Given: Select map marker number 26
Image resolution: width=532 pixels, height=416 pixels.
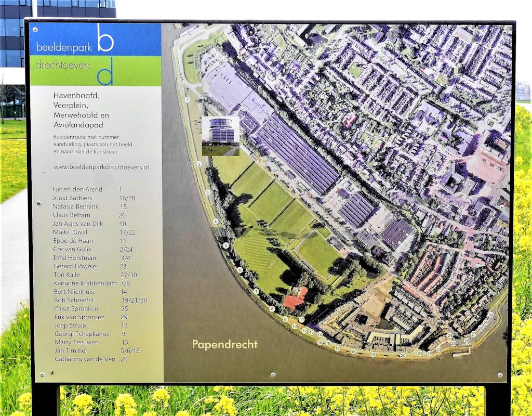Looking at the screenshot, I should (467, 341).
